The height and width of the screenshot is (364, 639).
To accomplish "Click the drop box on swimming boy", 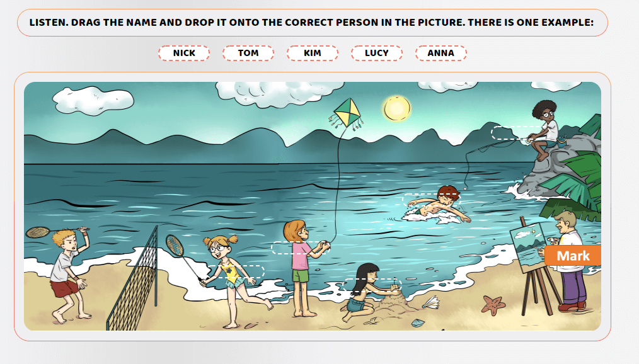I will [x=431, y=200].
